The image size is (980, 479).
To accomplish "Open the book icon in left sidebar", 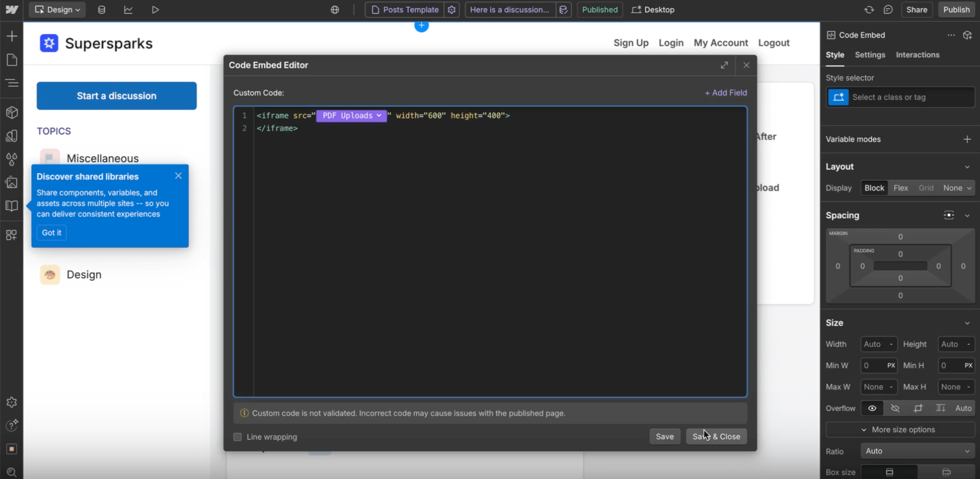I will click(12, 206).
